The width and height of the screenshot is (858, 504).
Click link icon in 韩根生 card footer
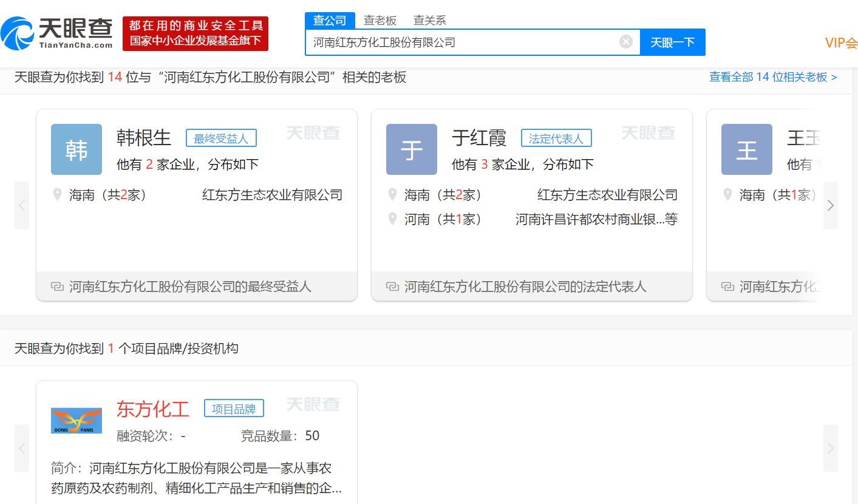coord(58,287)
